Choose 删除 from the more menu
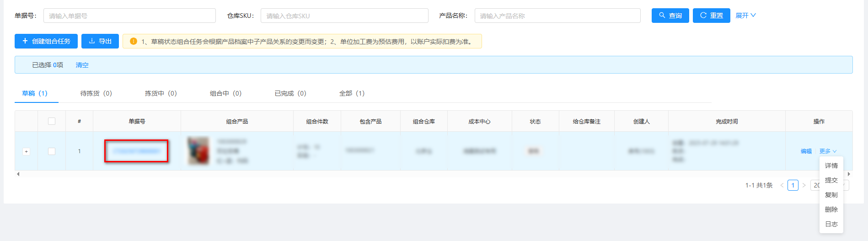Screen dimensions: 868x241 [x=831, y=209]
